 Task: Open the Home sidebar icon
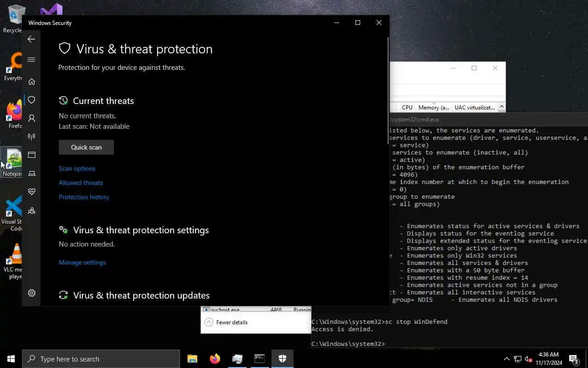(32, 81)
